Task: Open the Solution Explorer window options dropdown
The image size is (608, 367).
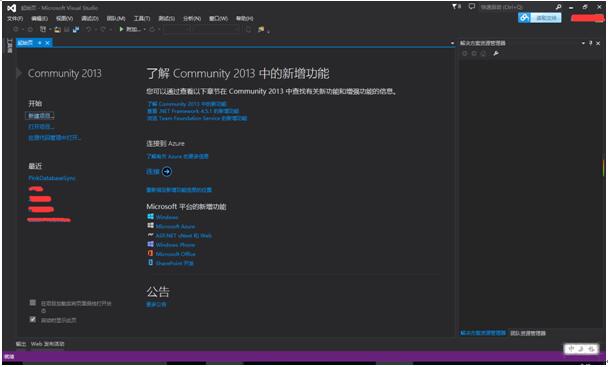Action: [583, 43]
